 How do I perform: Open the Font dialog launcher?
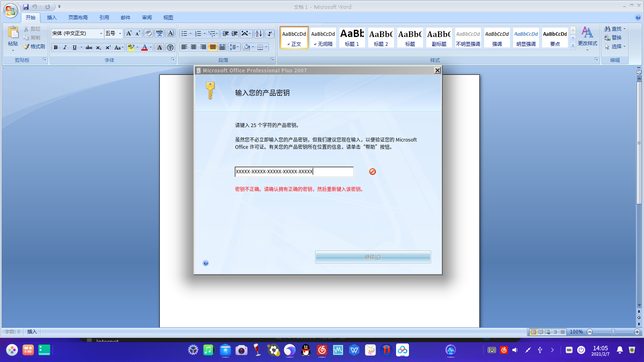[173, 60]
